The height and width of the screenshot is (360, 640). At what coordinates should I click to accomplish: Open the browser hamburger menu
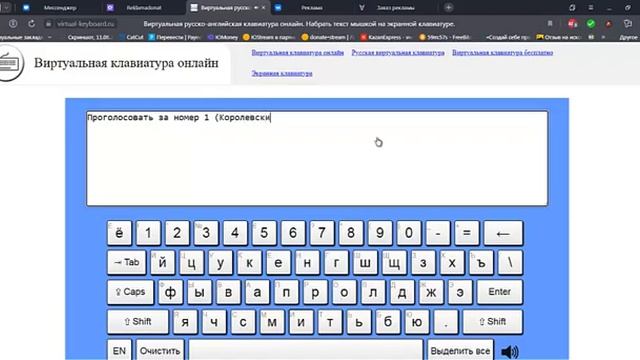591,7
